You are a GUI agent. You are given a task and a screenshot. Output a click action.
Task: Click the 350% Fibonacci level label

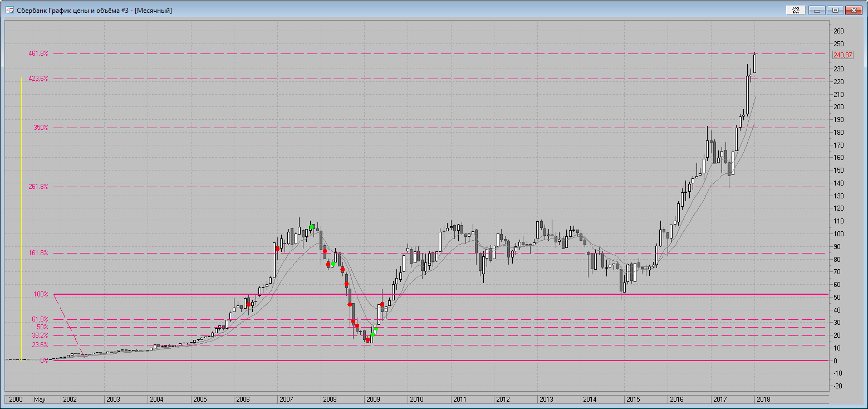click(x=41, y=128)
